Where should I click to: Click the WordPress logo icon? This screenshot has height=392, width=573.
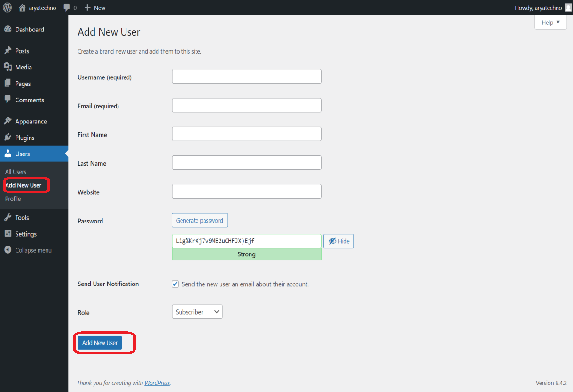[x=8, y=8]
